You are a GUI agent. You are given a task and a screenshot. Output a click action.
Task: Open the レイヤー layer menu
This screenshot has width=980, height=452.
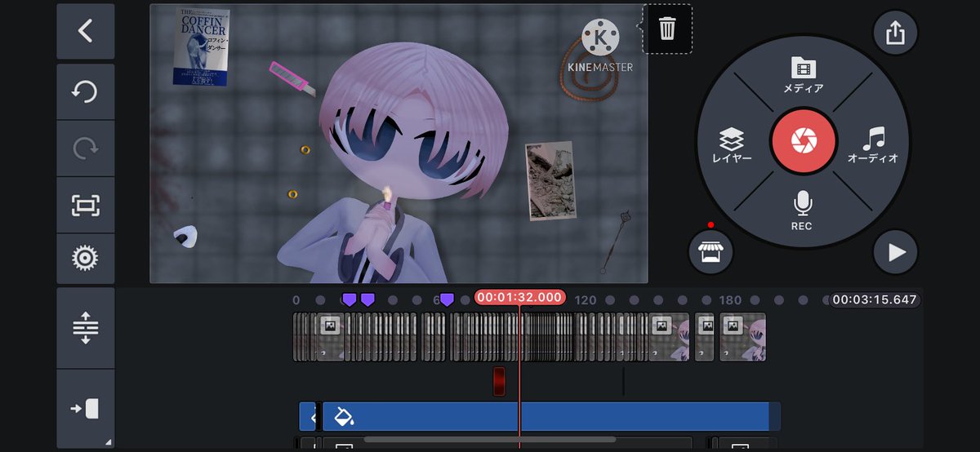pos(731,147)
